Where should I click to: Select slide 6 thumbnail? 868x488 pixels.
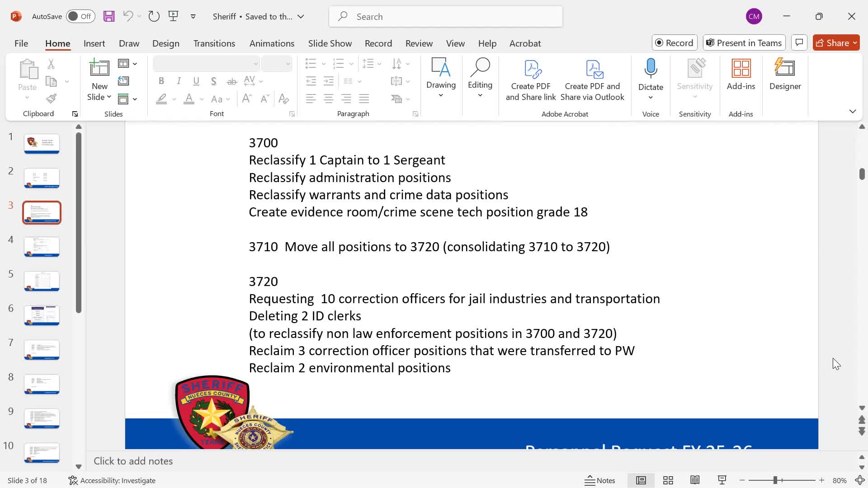point(42,315)
